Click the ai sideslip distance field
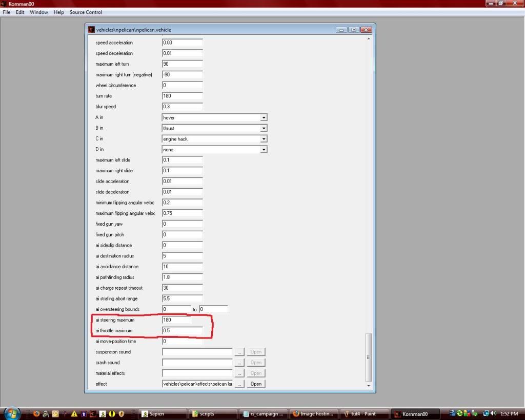This screenshot has width=525, height=420. pyautogui.click(x=183, y=245)
